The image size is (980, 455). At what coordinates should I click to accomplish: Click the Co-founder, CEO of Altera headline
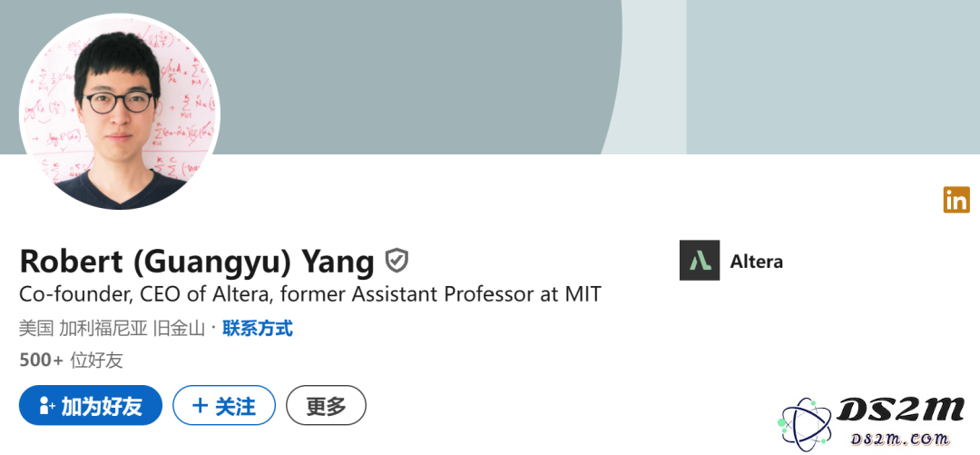coord(310,293)
